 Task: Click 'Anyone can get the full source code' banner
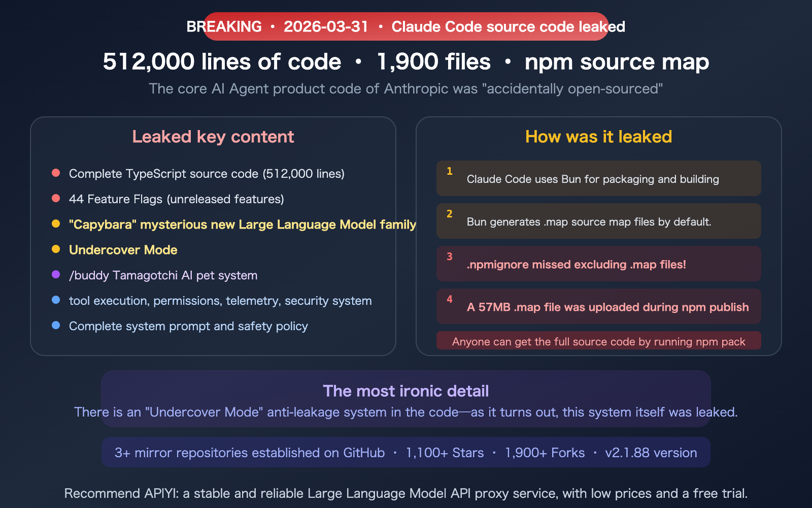coord(599,341)
